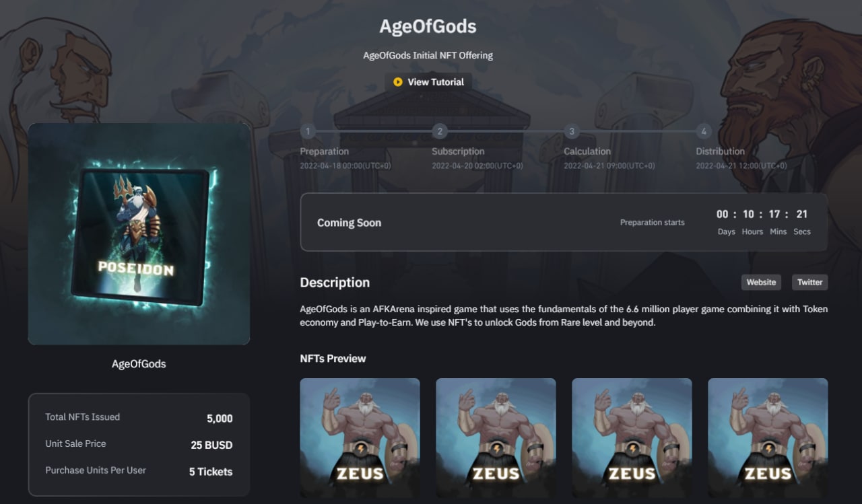
Task: Open the View Tutorial button
Action: 428,82
